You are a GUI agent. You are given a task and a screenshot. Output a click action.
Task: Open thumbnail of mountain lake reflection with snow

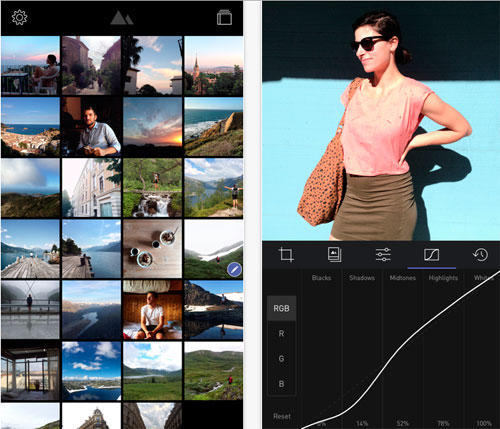214,310
